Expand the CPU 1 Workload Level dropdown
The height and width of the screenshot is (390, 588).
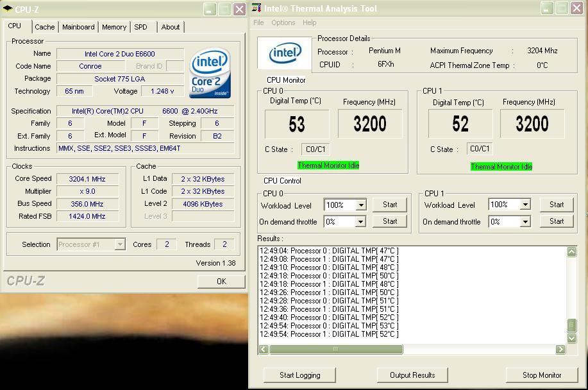click(x=525, y=205)
